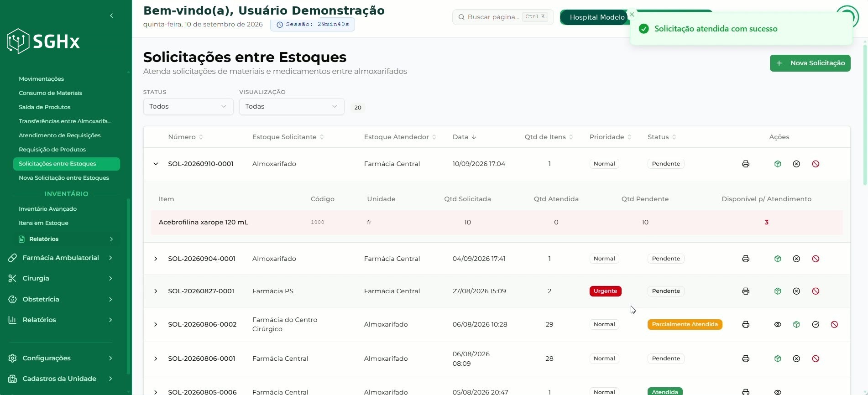Print request SOL-20260806-0002
This screenshot has height=395, width=868.
coord(746,324)
